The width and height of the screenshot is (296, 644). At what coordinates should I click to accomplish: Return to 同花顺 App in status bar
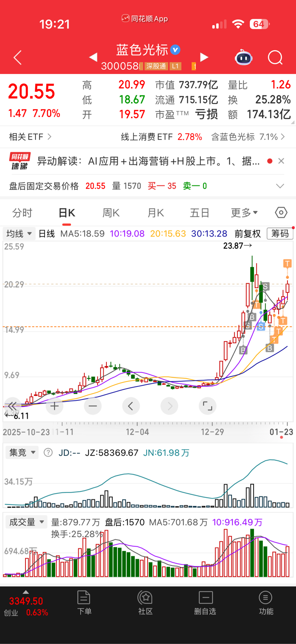click(x=145, y=19)
